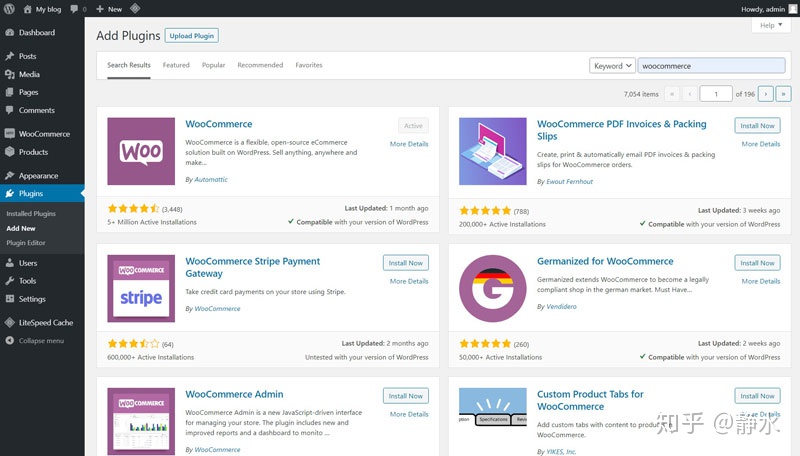Open More Details for WooCommerce Admin
This screenshot has width=800, height=456.
click(409, 414)
